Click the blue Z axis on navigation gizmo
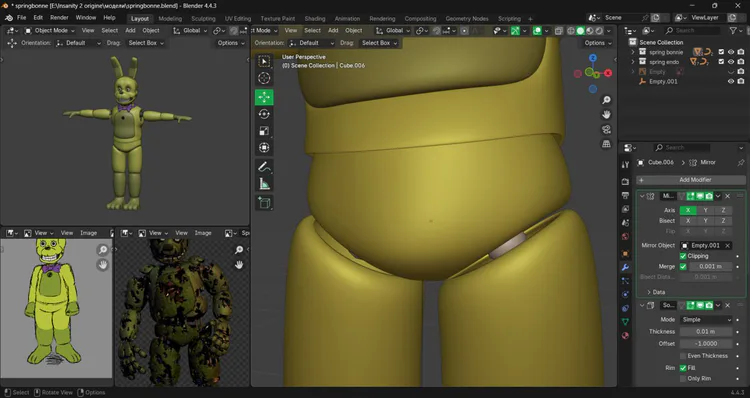This screenshot has width=750, height=398. (x=593, y=58)
